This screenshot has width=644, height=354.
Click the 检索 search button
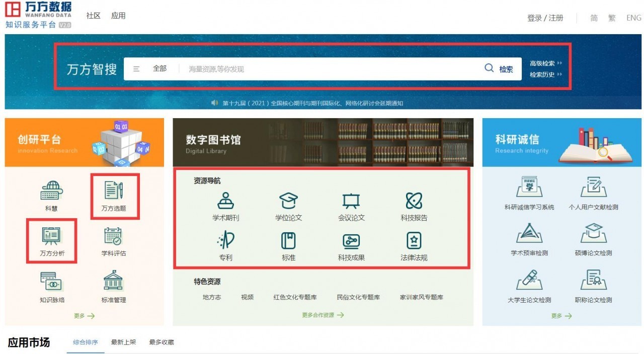click(x=499, y=69)
